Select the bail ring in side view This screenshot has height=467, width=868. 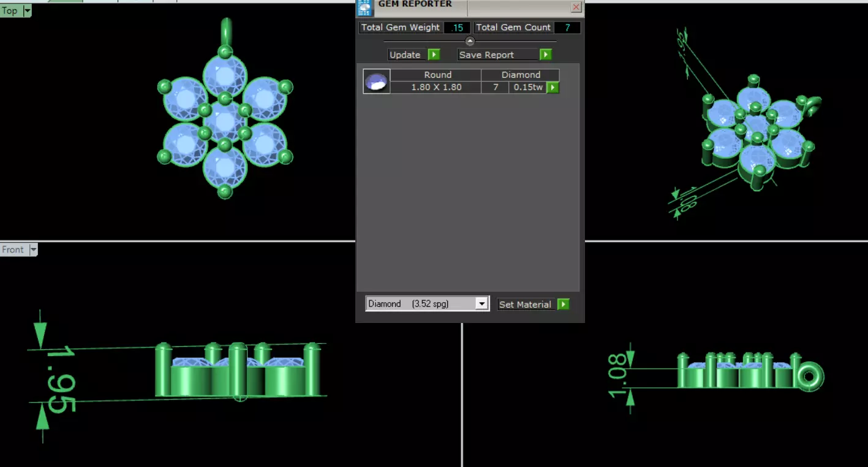coord(810,376)
